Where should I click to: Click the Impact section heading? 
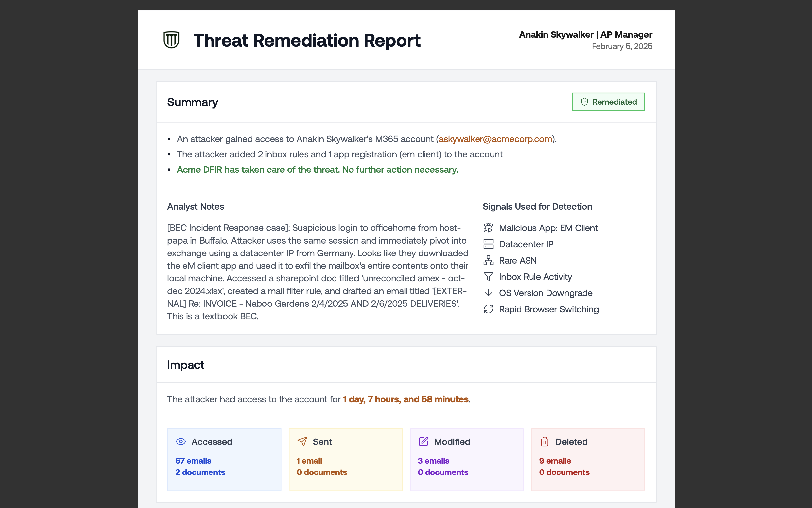tap(186, 365)
